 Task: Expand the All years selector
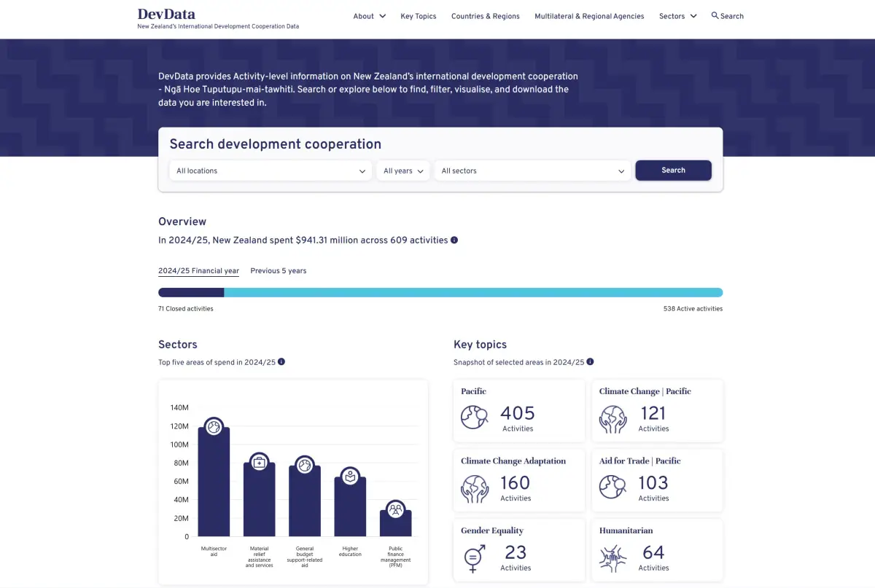[402, 170]
